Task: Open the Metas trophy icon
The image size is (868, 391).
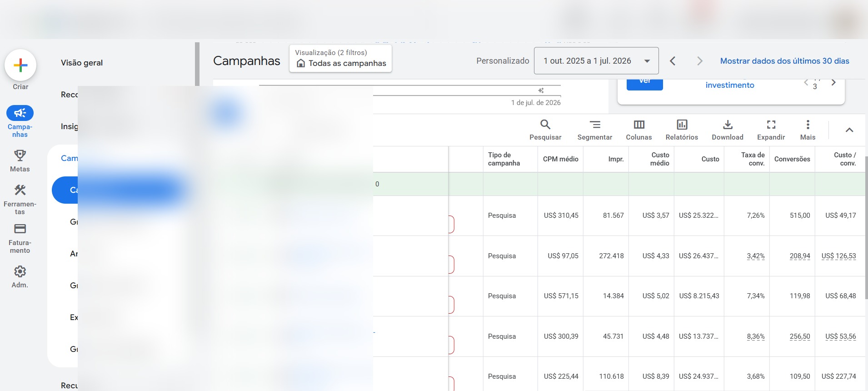Action: tap(20, 155)
